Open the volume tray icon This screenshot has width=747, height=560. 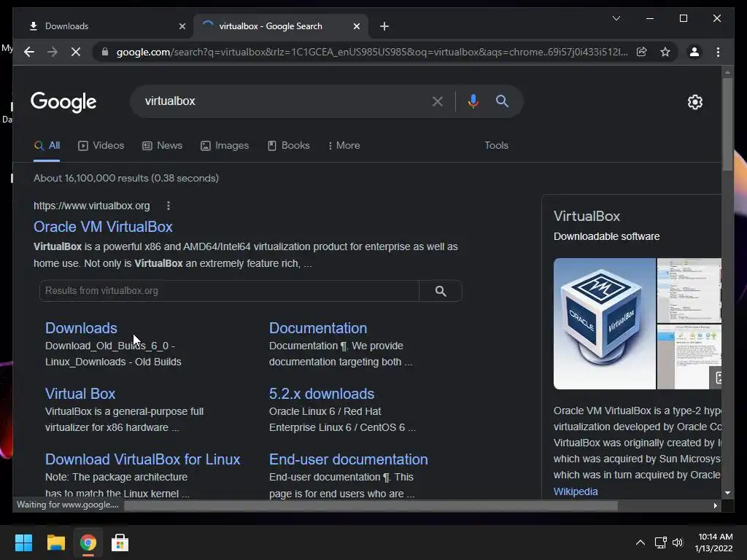pos(678,542)
